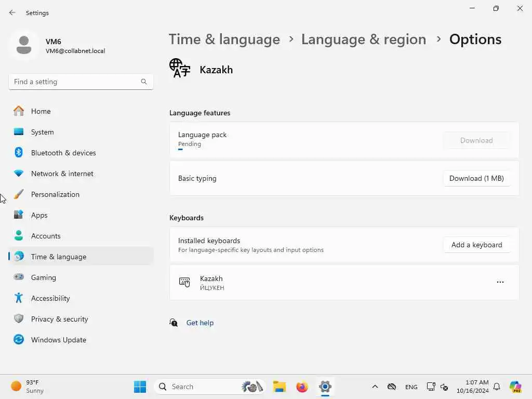Navigate to the Time & language breadcrumb
Screen dimensions: 532x399
[x=224, y=39]
